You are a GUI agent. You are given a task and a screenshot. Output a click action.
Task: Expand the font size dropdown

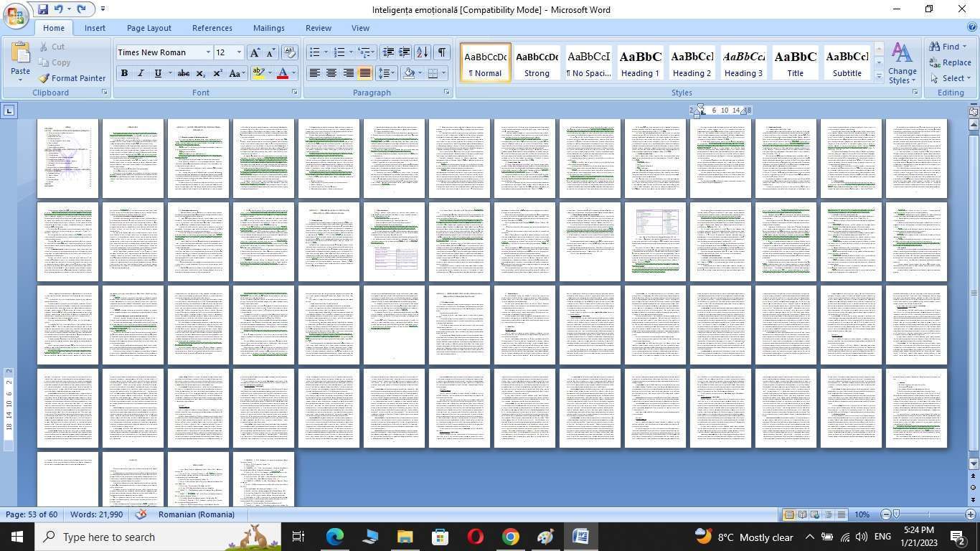239,52
